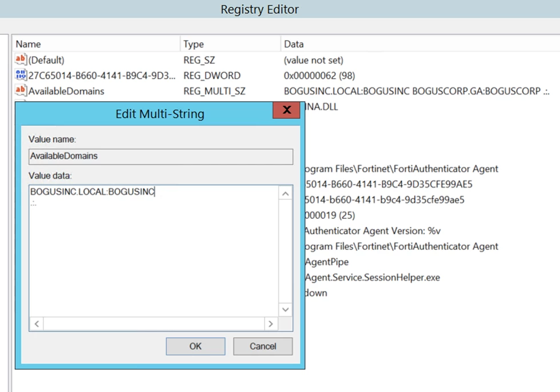Viewport: 560px width, 392px height.
Task: Click the uppercase 5014-B660-4141-B9C4-9D35CFE99AE5 data
Action: 389,184
